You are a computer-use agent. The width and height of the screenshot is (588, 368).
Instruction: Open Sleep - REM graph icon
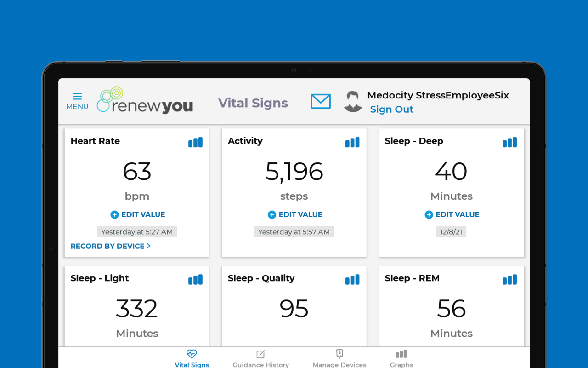(509, 280)
